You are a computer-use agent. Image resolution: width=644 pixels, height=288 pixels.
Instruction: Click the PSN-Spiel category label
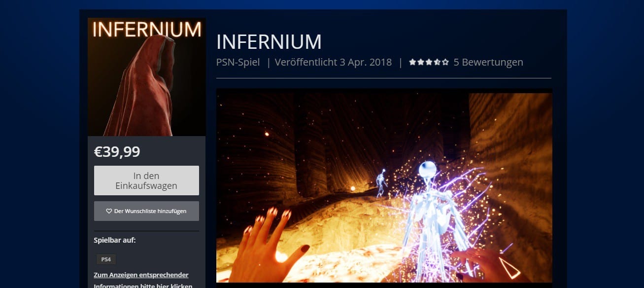point(238,62)
